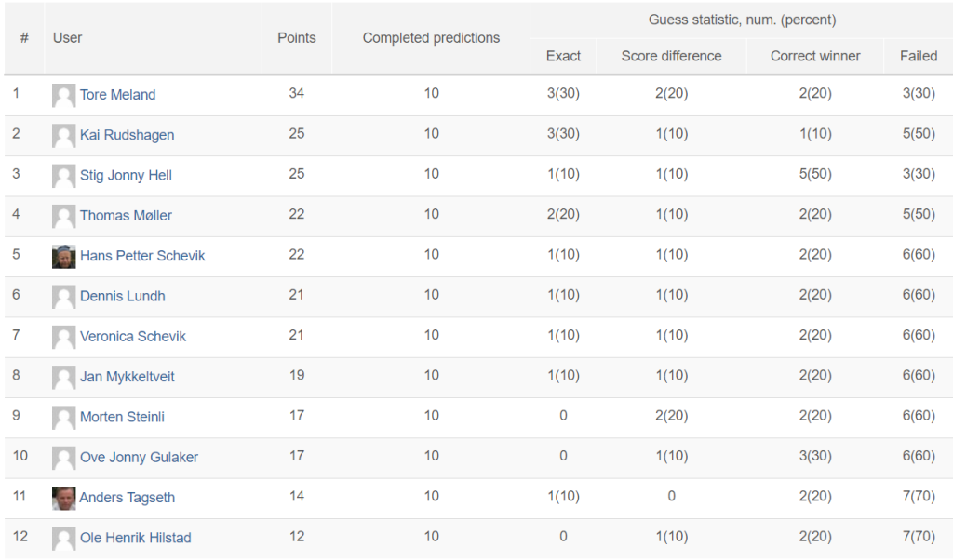Click the Completed predictions column header
Viewport: 953px width, 560px height.
[431, 38]
